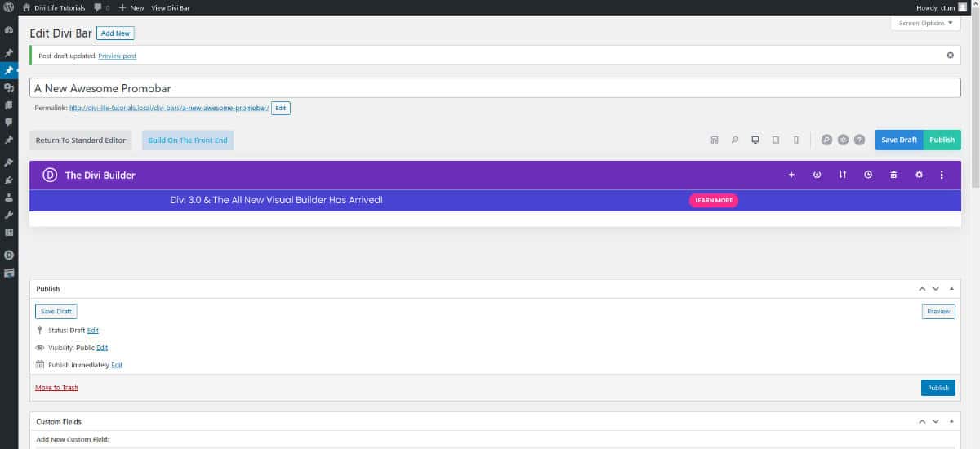Image resolution: width=980 pixels, height=449 pixels.
Task: Open Screen Options dropdown
Action: pos(925,24)
